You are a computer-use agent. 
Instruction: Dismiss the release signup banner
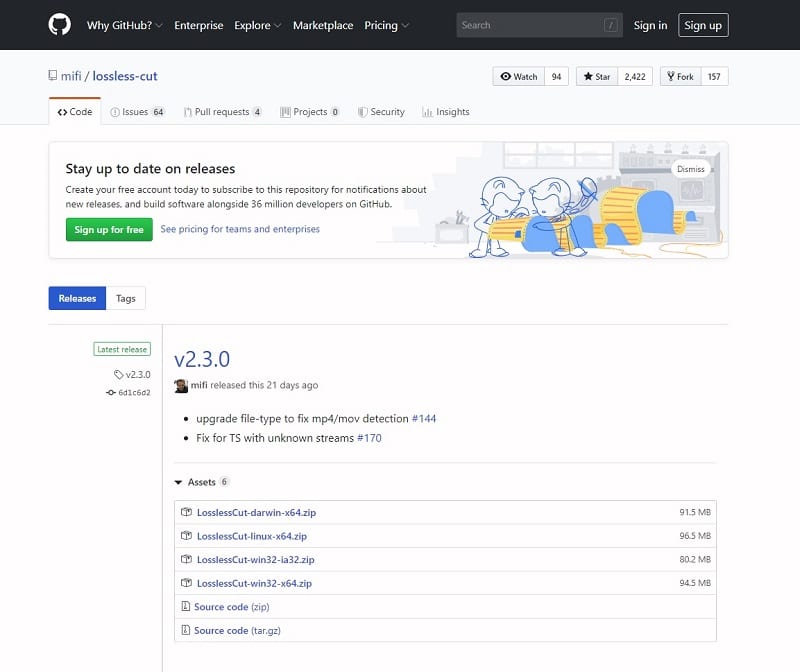[x=691, y=169]
